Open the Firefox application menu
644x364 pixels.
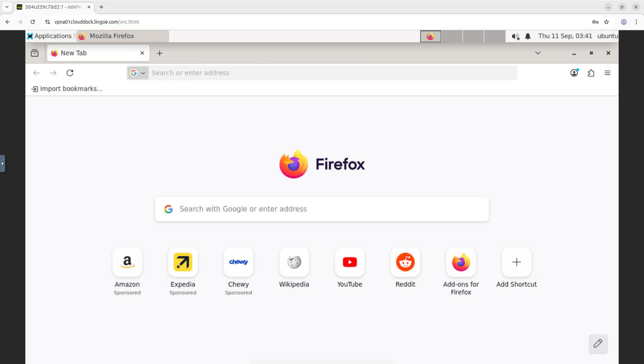pyautogui.click(x=608, y=73)
